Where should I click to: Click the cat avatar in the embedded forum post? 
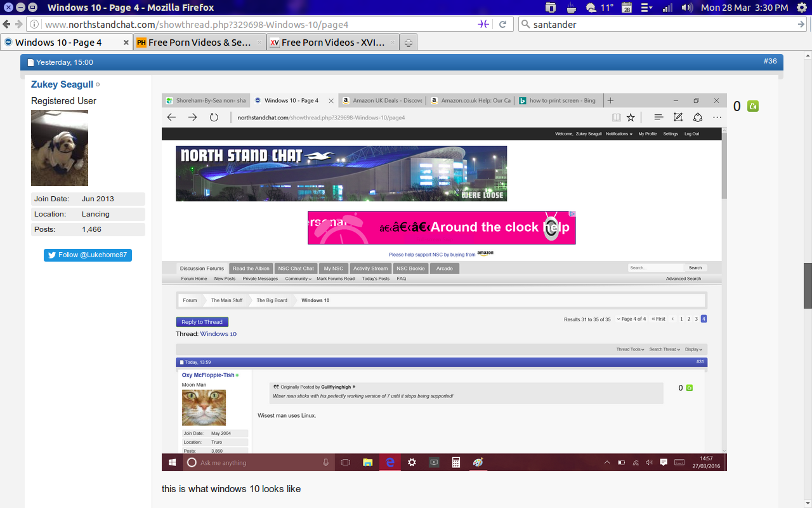point(204,408)
